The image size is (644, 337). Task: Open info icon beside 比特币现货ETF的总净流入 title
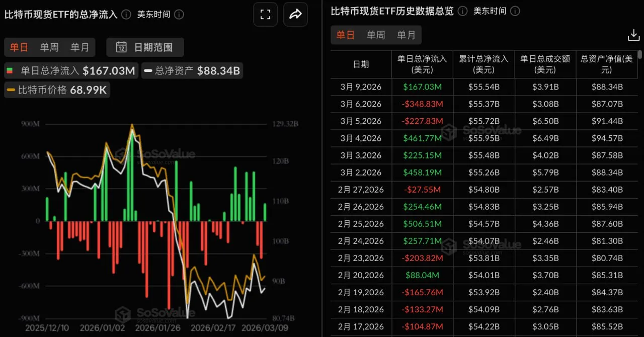point(126,15)
